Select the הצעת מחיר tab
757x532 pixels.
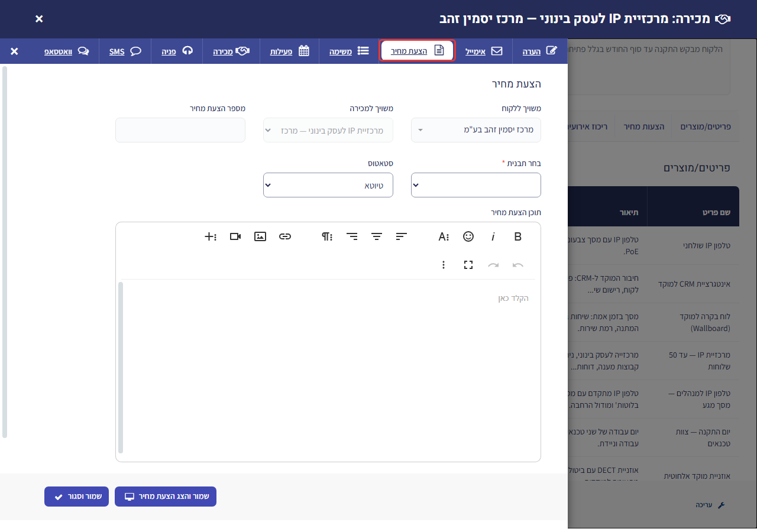pyautogui.click(x=418, y=51)
